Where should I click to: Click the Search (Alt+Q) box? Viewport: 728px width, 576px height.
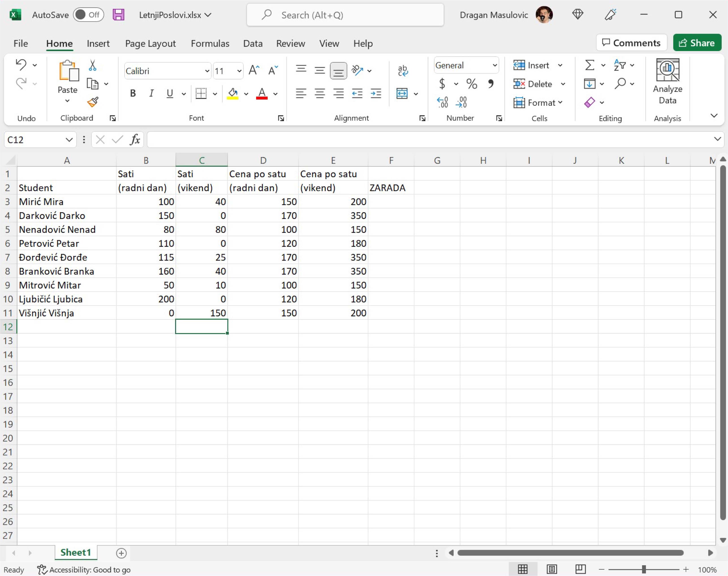pyautogui.click(x=345, y=15)
